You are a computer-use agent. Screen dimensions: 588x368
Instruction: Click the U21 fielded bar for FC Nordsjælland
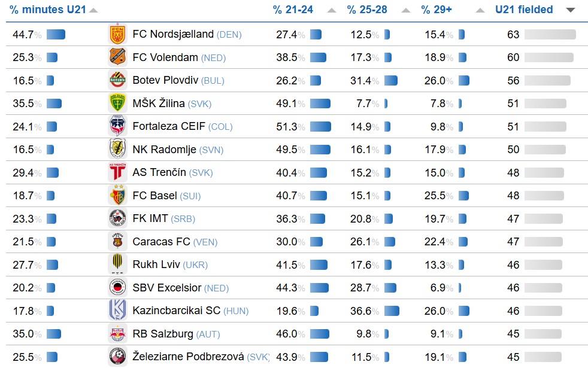550,35
